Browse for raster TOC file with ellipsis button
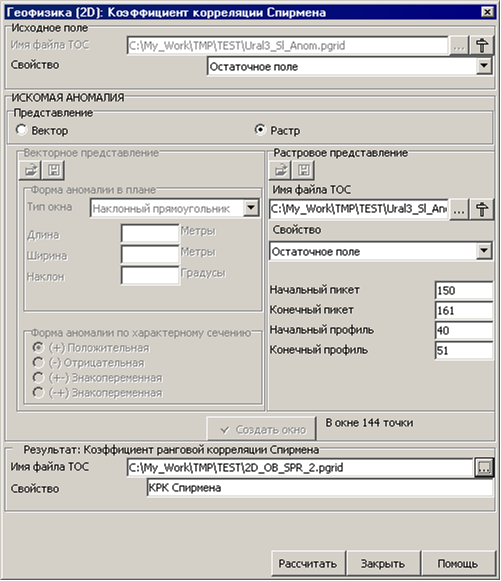 [459, 210]
